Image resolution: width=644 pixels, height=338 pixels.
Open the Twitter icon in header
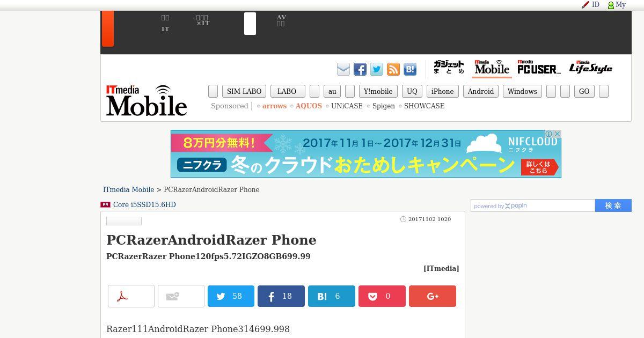(x=377, y=69)
